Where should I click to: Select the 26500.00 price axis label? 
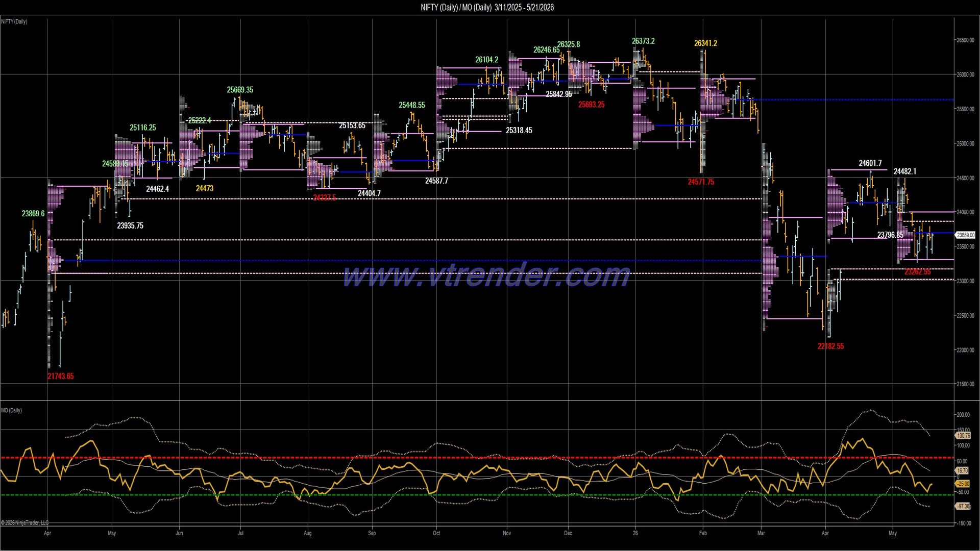pyautogui.click(x=965, y=40)
